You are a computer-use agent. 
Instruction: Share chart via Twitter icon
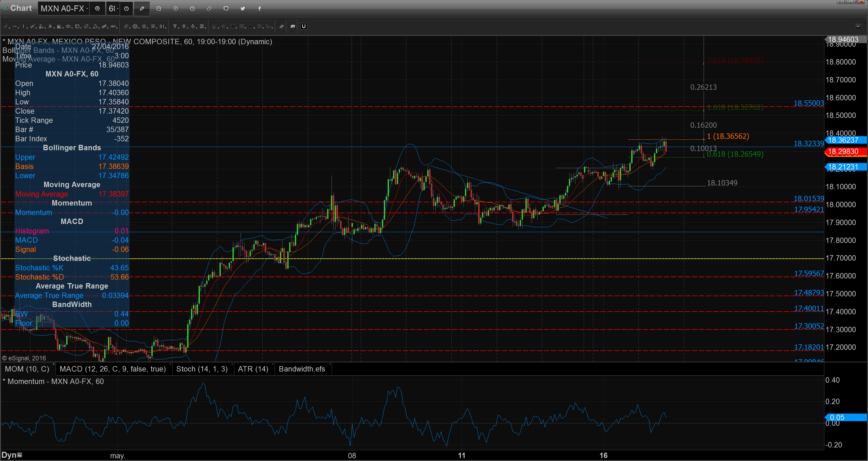242,9
